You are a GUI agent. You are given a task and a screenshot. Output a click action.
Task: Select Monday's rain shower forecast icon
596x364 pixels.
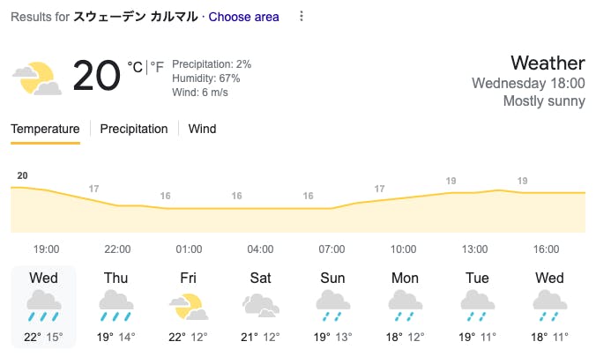[406, 307]
